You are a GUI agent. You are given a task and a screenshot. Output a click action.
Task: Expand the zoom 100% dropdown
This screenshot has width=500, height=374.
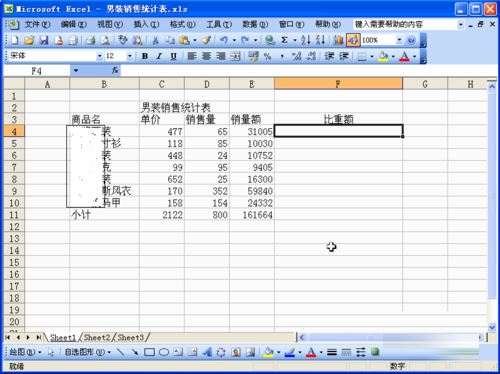(399, 40)
